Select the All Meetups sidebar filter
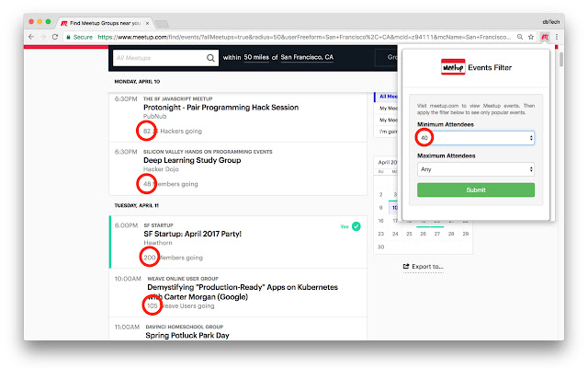This screenshot has height=368, width=588. 388,97
